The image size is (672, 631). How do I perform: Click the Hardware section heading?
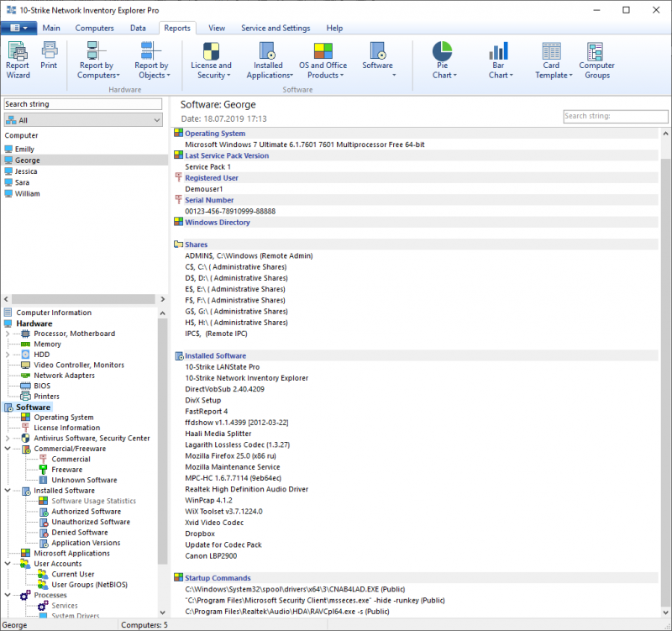[34, 323]
